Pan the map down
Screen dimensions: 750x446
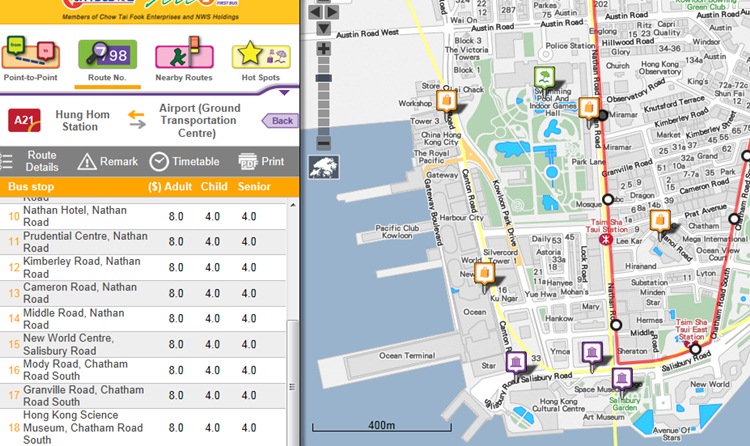pos(323,29)
